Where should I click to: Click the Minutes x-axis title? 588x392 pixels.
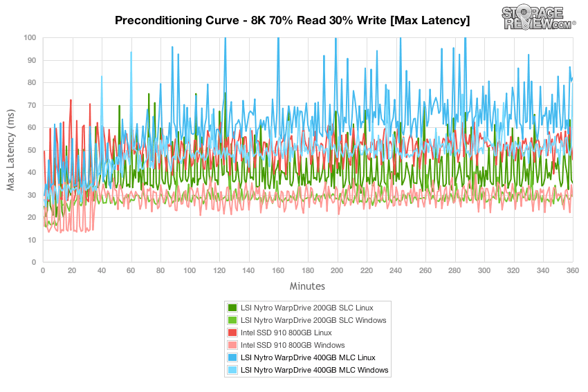click(x=307, y=286)
